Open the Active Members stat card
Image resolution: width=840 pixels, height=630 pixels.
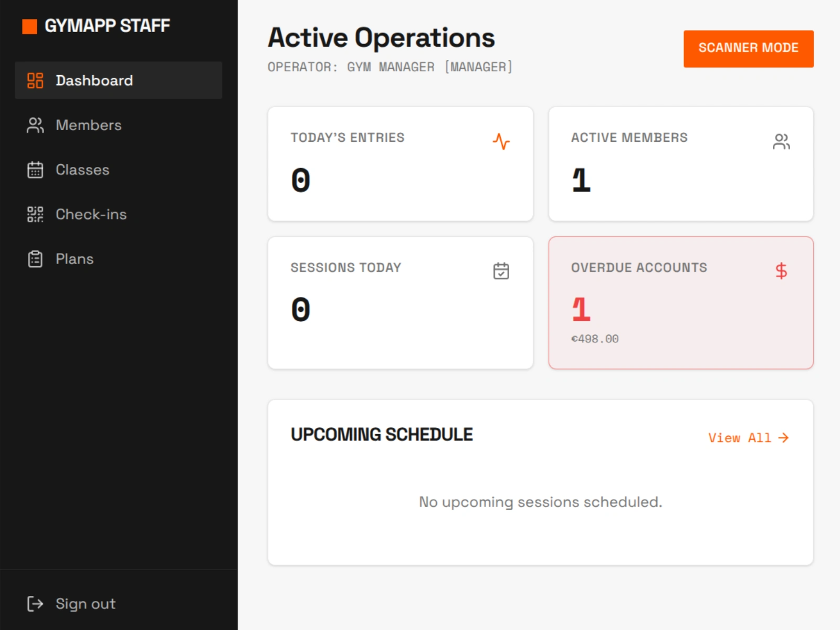click(x=681, y=164)
